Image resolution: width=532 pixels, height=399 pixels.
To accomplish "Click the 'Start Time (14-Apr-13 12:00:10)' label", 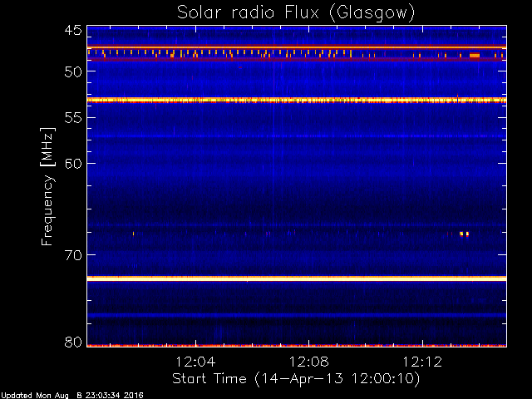I will point(296,379).
